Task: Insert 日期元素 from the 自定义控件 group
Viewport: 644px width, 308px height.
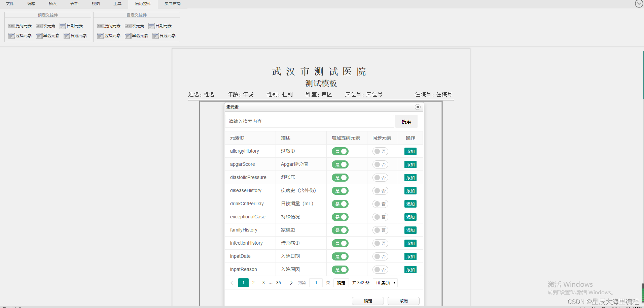Action: (x=160, y=26)
